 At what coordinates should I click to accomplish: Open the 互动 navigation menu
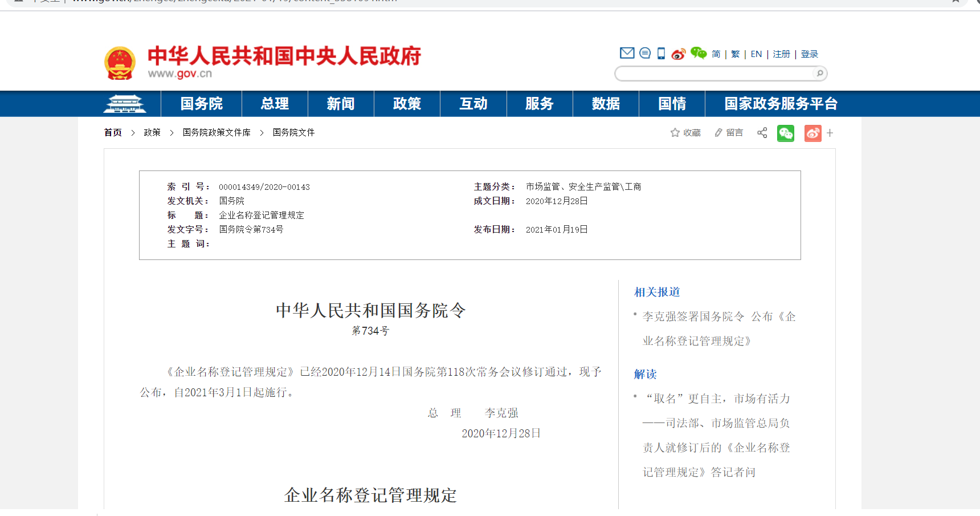[x=473, y=104]
